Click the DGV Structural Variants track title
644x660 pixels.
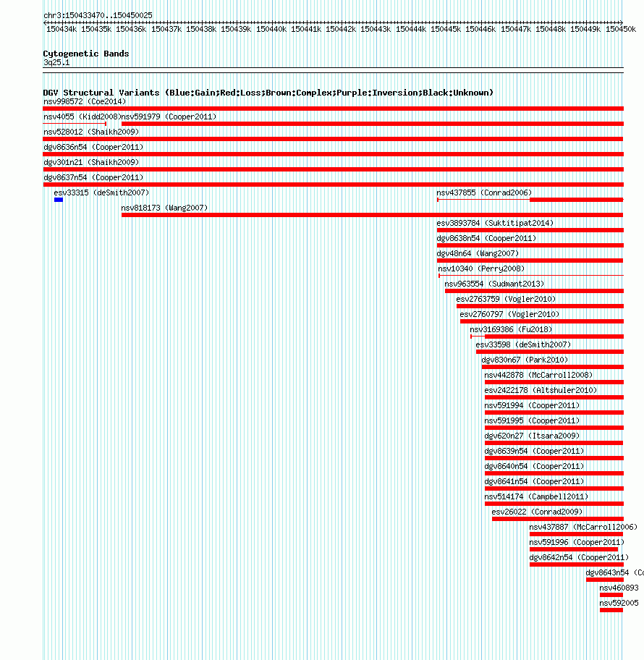coord(268,93)
